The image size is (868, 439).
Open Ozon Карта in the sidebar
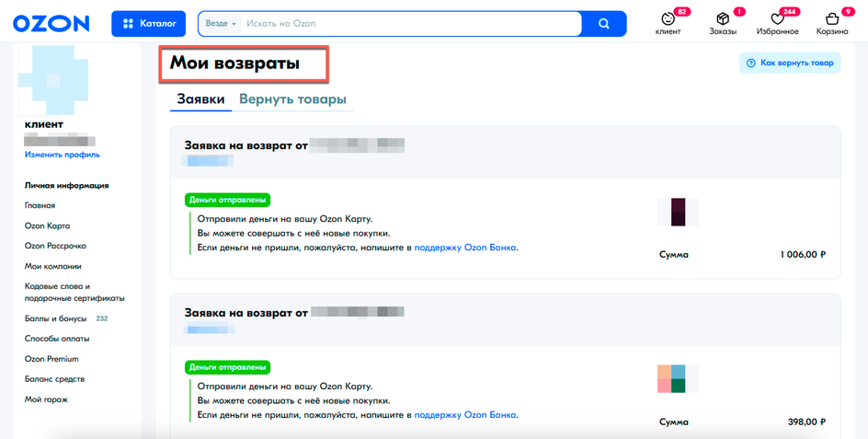pyautogui.click(x=47, y=226)
